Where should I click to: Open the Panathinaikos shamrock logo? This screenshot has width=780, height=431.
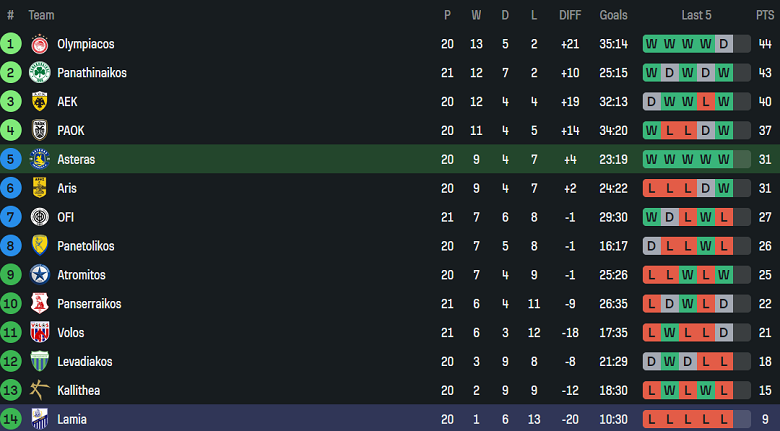tap(40, 73)
